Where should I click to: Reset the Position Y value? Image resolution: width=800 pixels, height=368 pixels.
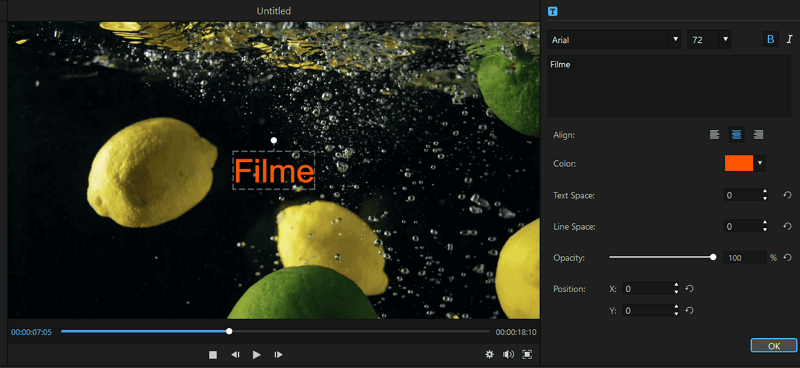690,310
